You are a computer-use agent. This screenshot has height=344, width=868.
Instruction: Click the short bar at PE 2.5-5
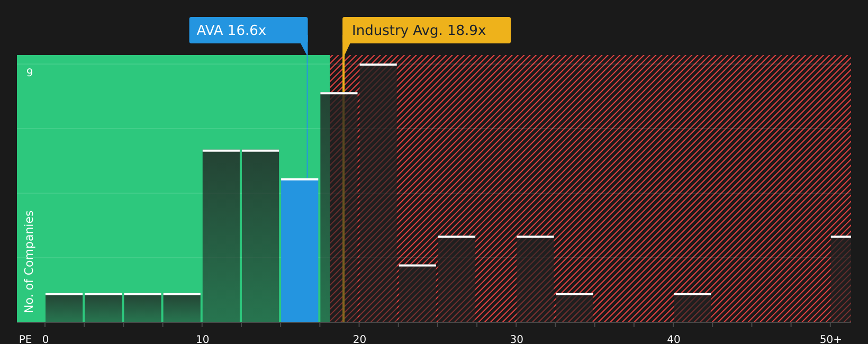pos(103,307)
